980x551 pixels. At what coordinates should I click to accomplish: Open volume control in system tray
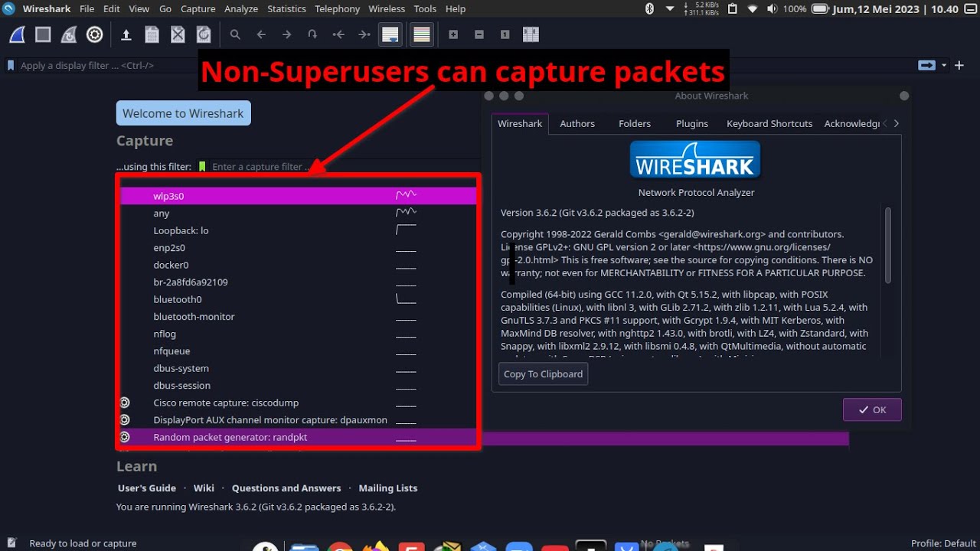tap(772, 8)
